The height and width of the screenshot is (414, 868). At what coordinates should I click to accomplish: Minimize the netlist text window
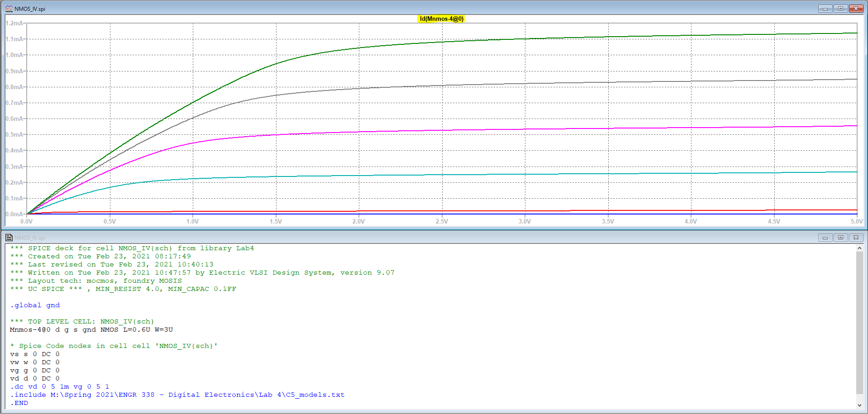(x=825, y=238)
